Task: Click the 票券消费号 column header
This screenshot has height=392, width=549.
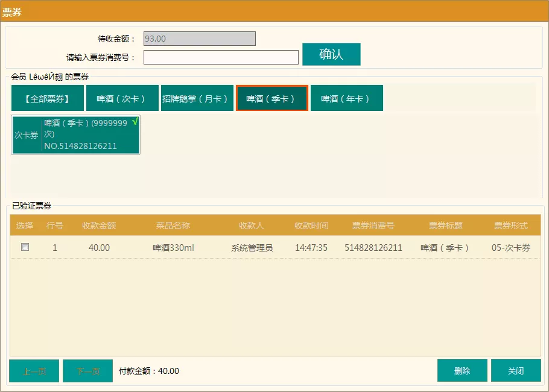Action: click(x=373, y=226)
